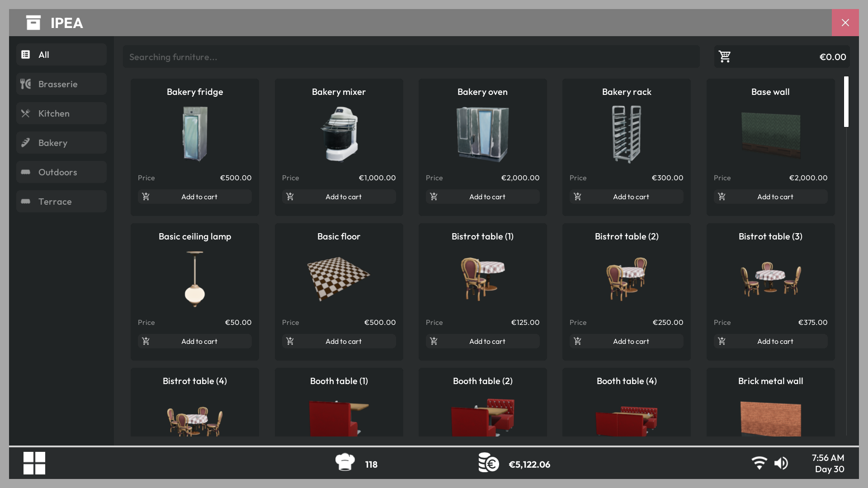This screenshot has width=868, height=488.
Task: Click the Brasserie fork and plate icon
Action: [x=26, y=84]
